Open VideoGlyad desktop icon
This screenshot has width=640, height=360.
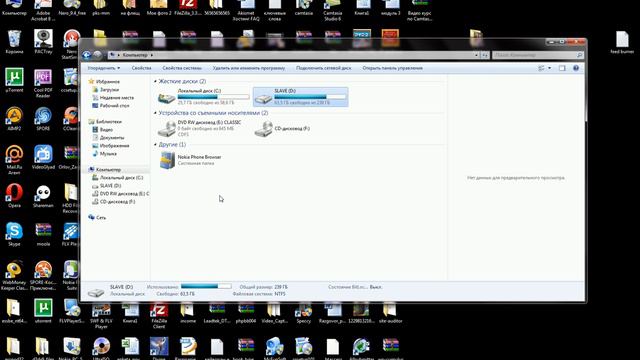pos(43,157)
